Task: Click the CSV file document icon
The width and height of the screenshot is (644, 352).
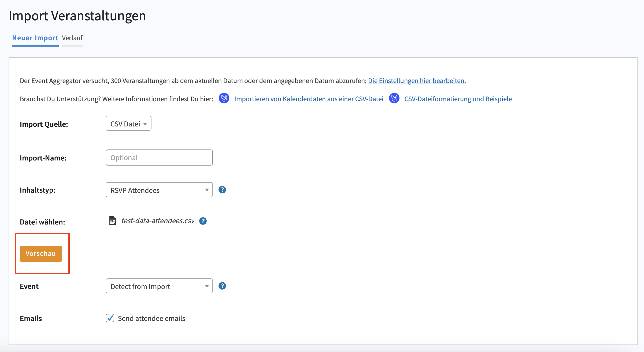Action: [113, 220]
